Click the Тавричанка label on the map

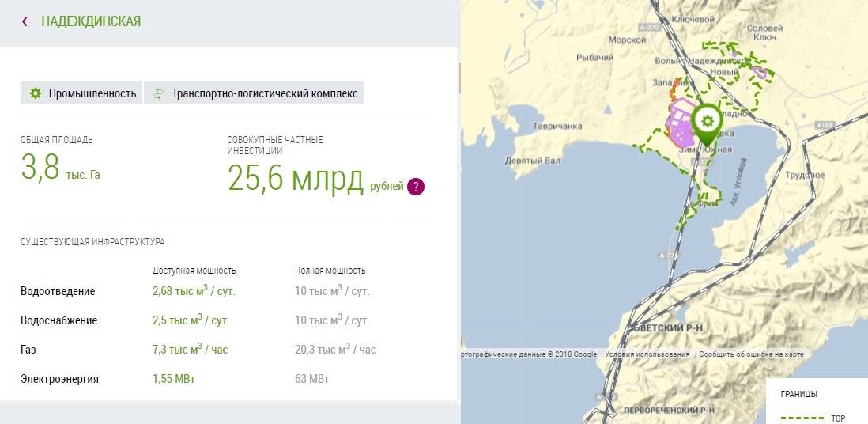click(x=557, y=126)
